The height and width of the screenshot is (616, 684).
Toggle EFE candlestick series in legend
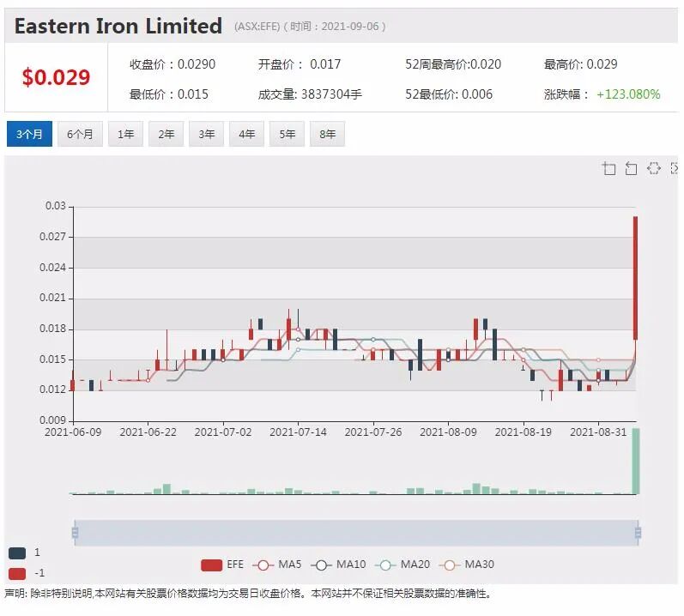(x=222, y=565)
